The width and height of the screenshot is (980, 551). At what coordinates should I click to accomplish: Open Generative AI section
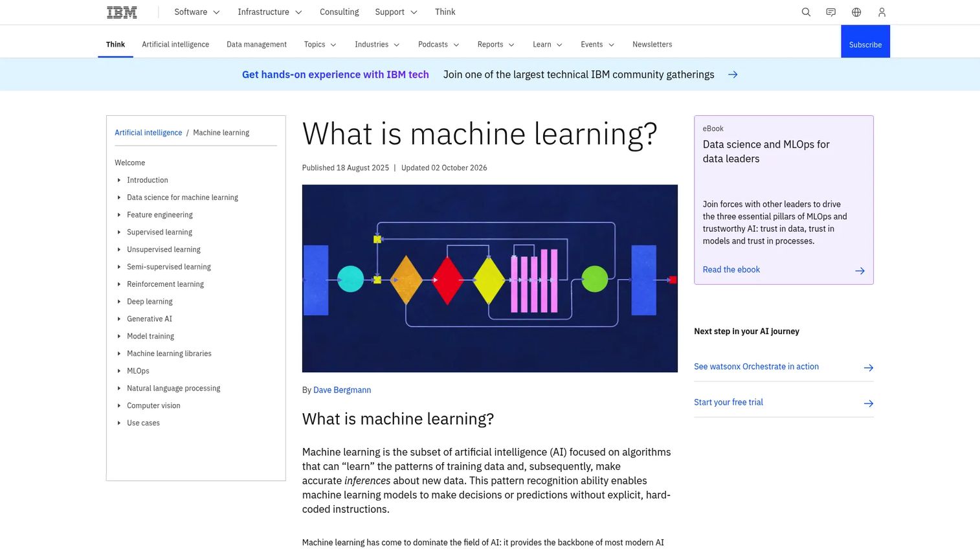pyautogui.click(x=150, y=319)
